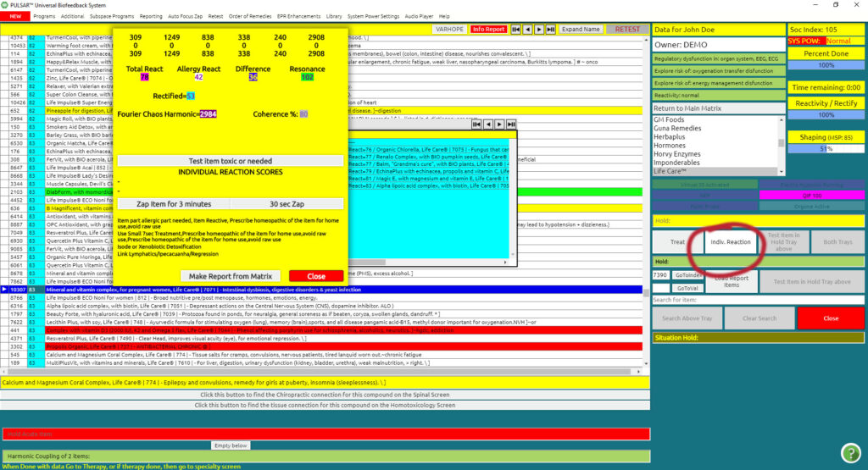The image size is (868, 470).
Task: Open the Library menu
Action: point(334,16)
